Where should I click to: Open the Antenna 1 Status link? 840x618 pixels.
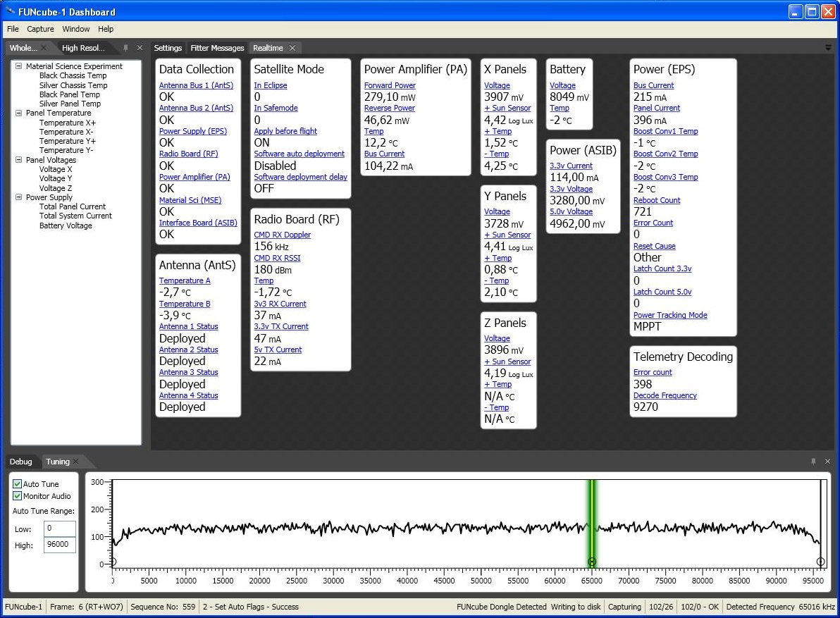(x=189, y=326)
